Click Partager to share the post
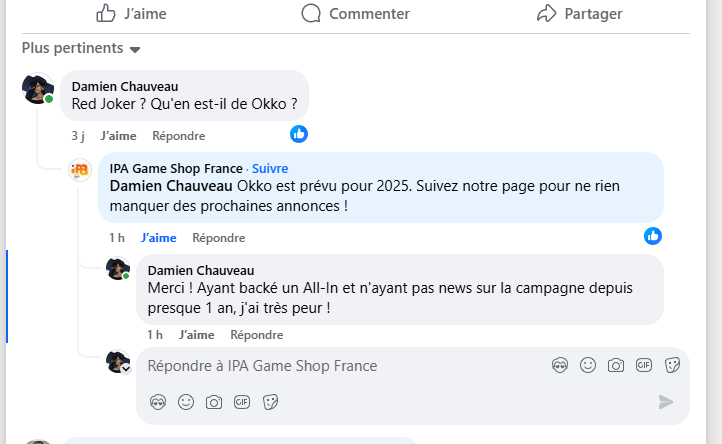The height and width of the screenshot is (444, 722). pos(579,14)
